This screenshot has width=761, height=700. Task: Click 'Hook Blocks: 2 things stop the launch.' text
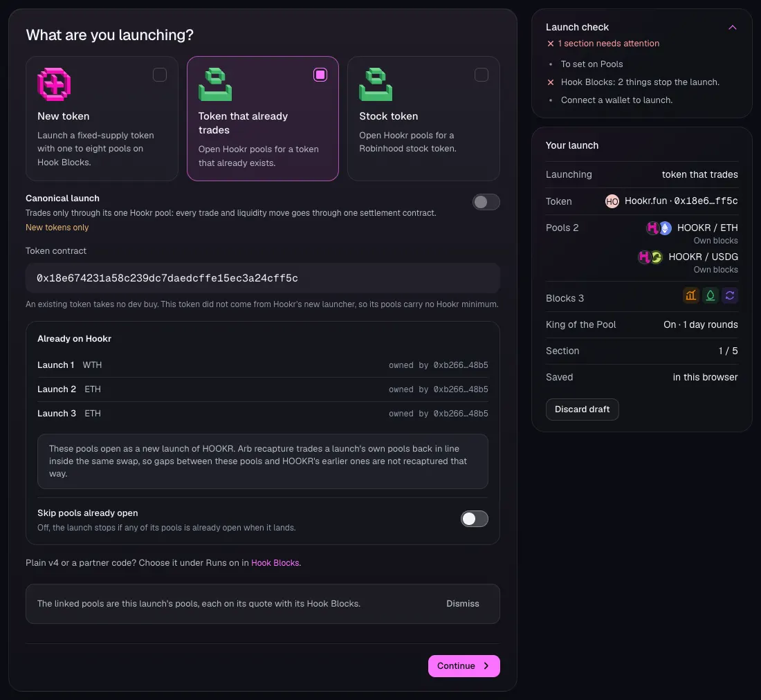[x=640, y=82]
